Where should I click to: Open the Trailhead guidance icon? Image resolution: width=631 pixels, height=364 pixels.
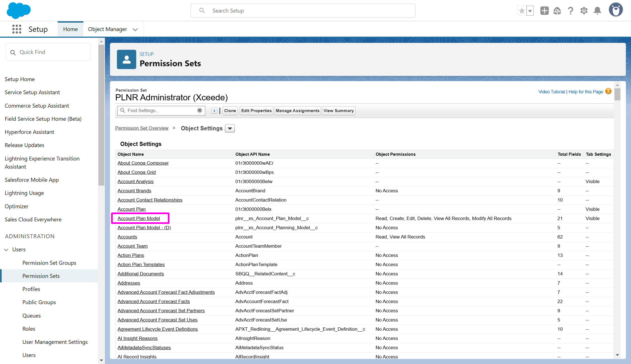(557, 11)
